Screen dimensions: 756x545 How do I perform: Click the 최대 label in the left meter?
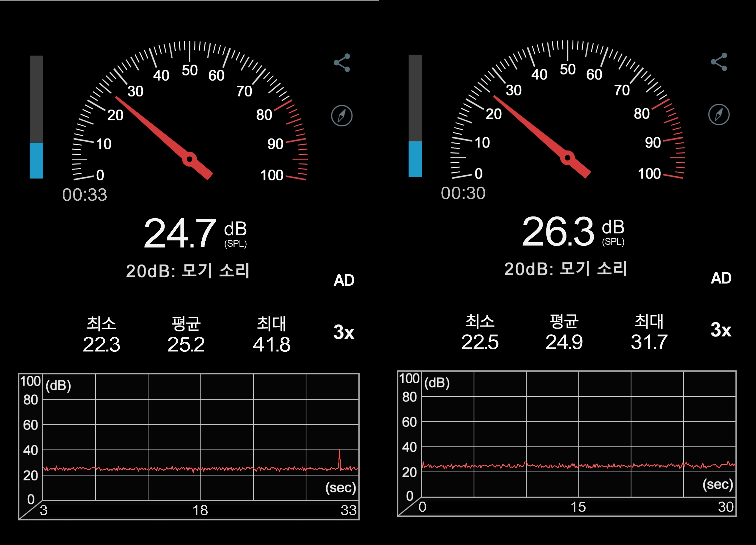pyautogui.click(x=271, y=323)
